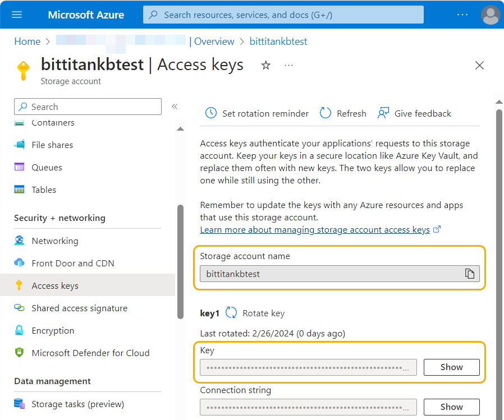Click Set rotation reminder

pyautogui.click(x=257, y=113)
